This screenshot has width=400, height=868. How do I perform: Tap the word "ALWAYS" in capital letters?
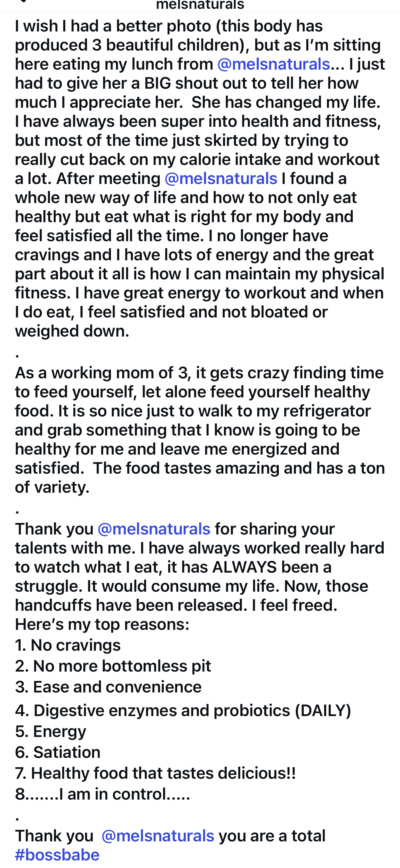[x=245, y=567]
